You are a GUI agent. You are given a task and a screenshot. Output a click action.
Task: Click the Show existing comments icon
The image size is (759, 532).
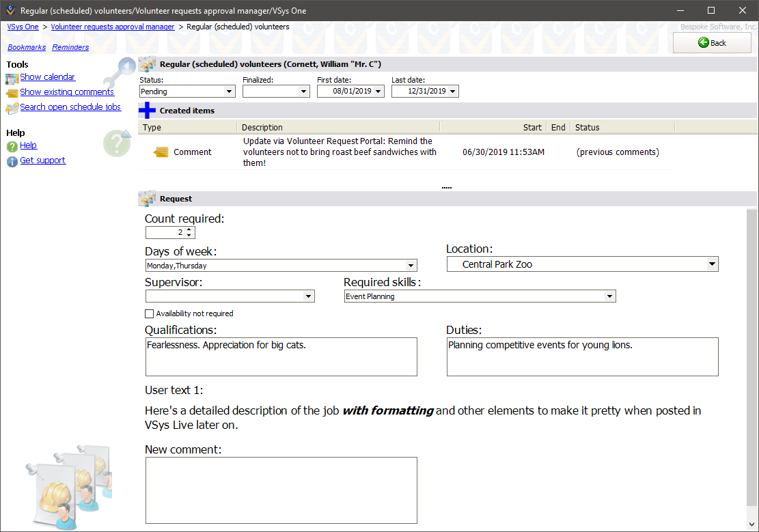[12, 93]
